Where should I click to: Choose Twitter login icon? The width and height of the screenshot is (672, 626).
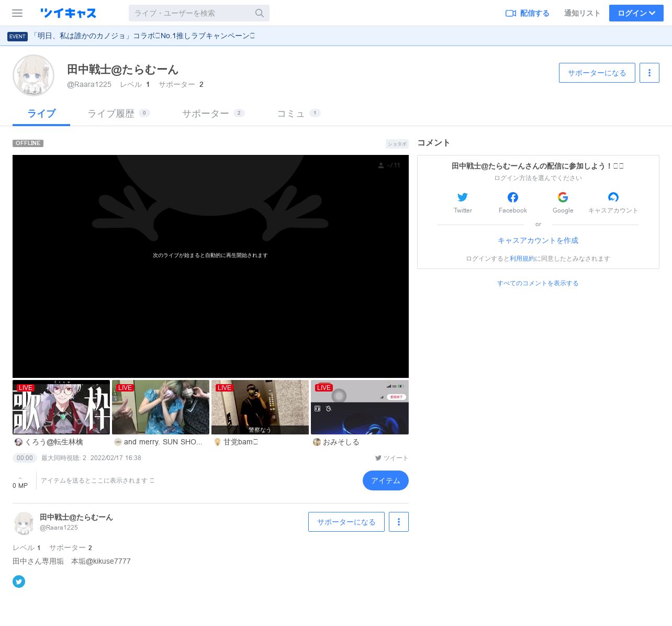tap(463, 197)
